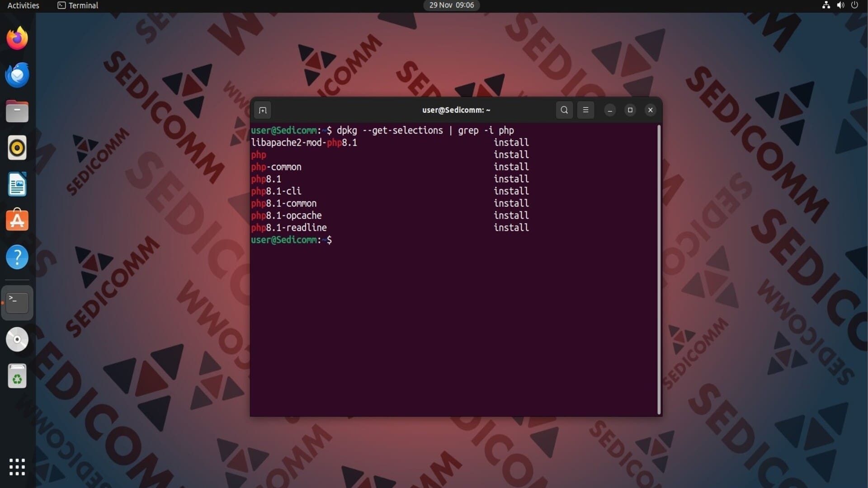Open the Files manager in dock
Viewport: 868px width, 488px height.
coord(17,112)
